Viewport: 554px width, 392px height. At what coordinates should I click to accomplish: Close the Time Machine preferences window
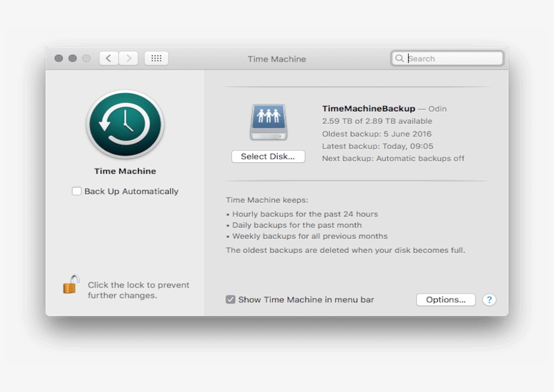pyautogui.click(x=59, y=57)
